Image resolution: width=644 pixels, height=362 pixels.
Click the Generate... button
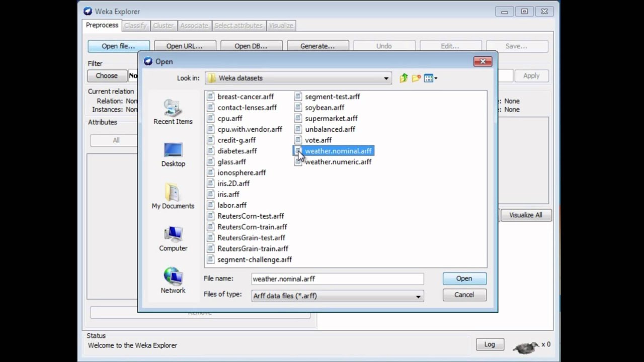317,46
